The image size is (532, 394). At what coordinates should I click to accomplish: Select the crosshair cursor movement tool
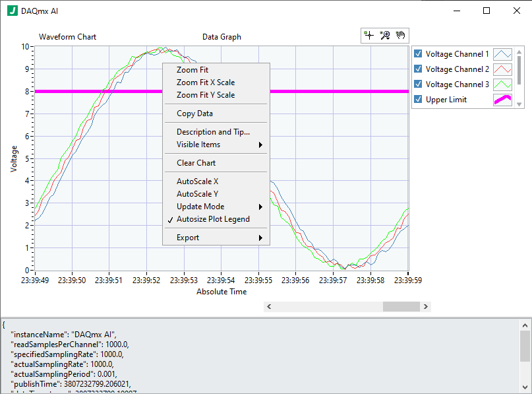[369, 36]
